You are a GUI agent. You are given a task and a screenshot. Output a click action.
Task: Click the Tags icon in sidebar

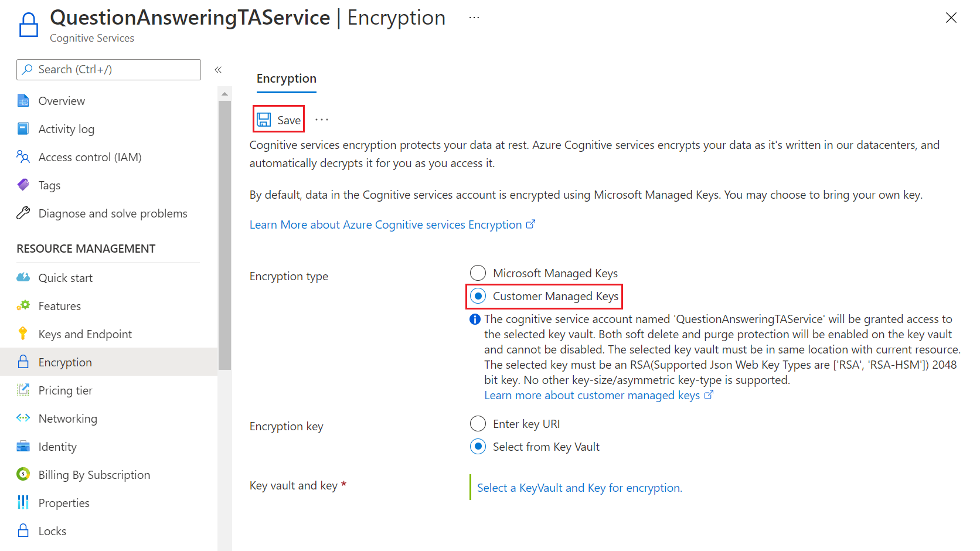click(x=23, y=185)
